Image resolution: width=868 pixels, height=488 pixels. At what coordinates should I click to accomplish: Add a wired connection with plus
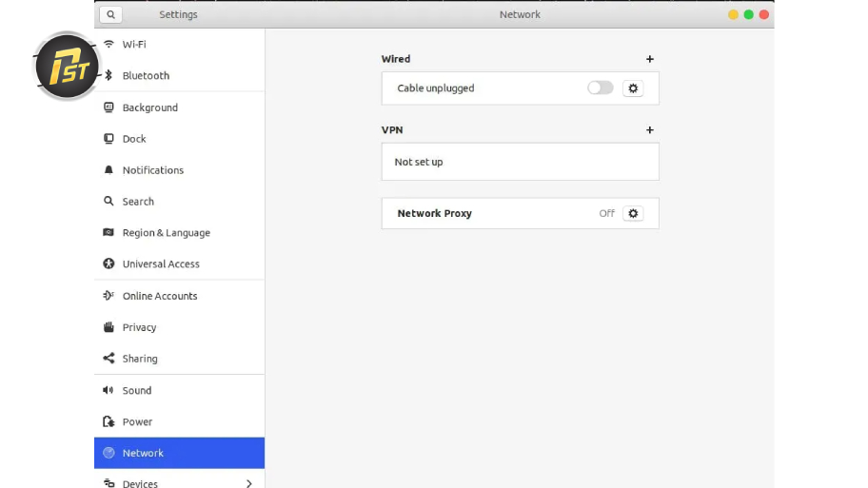[x=650, y=59]
